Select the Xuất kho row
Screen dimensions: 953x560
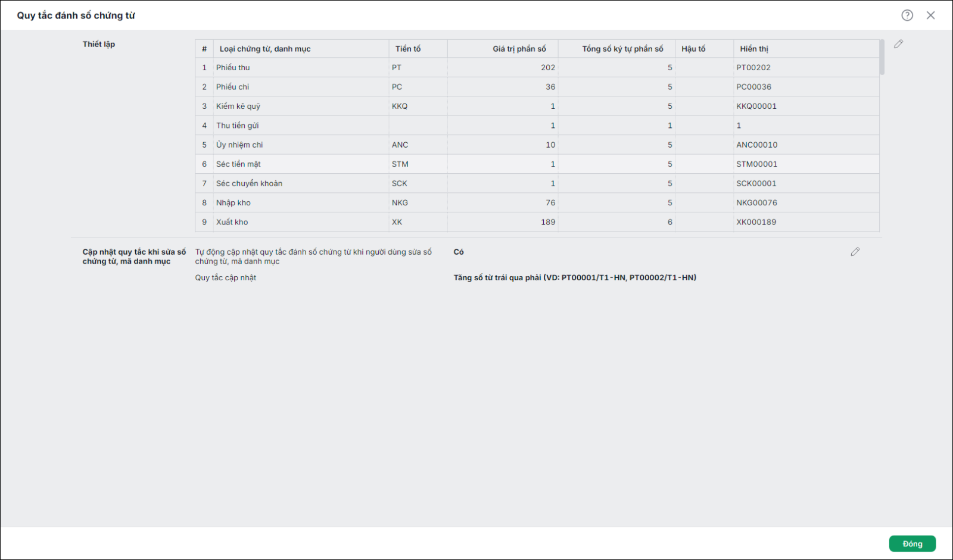[537, 222]
